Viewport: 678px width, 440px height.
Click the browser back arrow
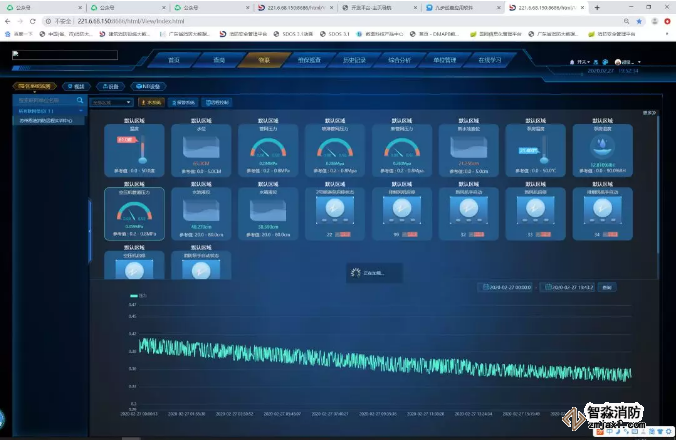(8, 20)
